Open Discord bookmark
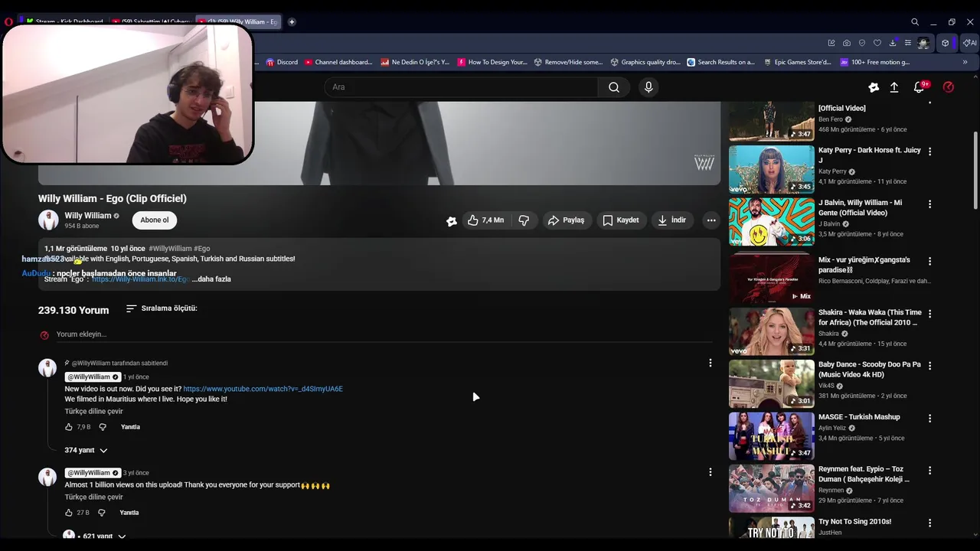This screenshot has width=980, height=551. [281, 62]
